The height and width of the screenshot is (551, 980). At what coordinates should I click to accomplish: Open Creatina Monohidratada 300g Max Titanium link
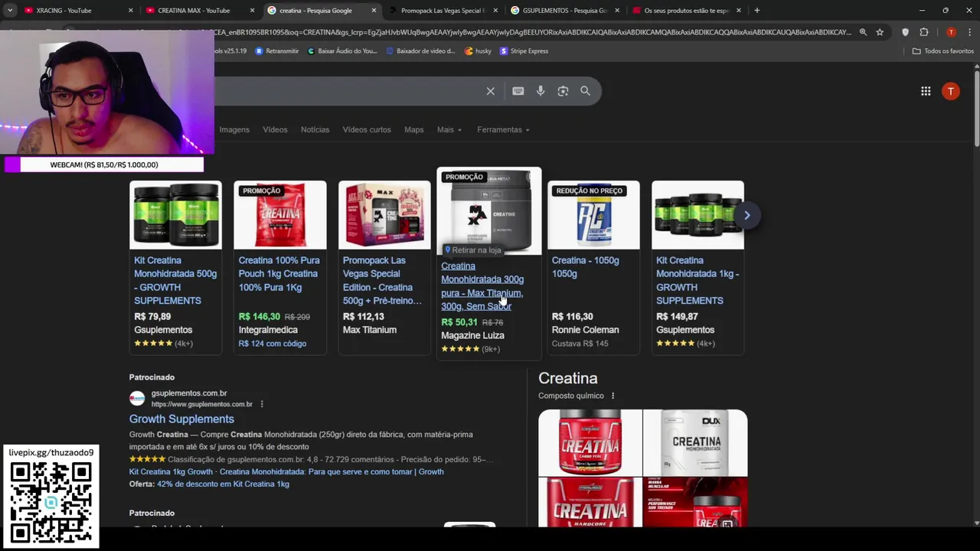pyautogui.click(x=482, y=286)
